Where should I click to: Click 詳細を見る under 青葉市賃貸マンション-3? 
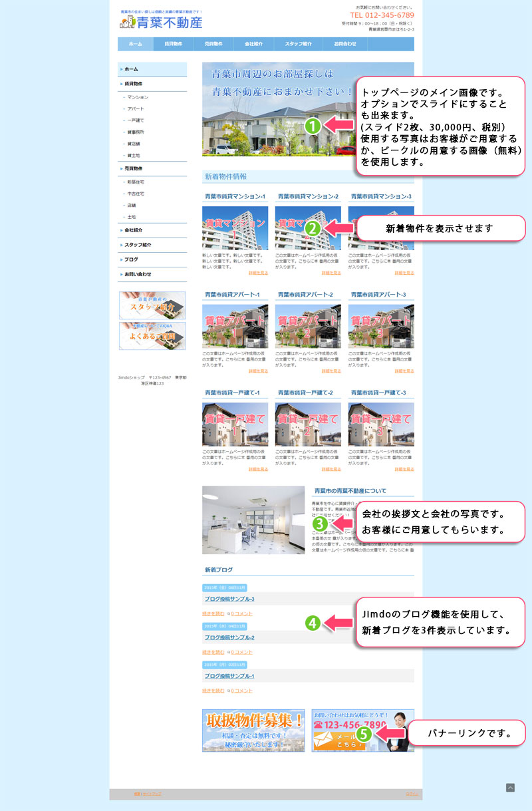coord(404,273)
